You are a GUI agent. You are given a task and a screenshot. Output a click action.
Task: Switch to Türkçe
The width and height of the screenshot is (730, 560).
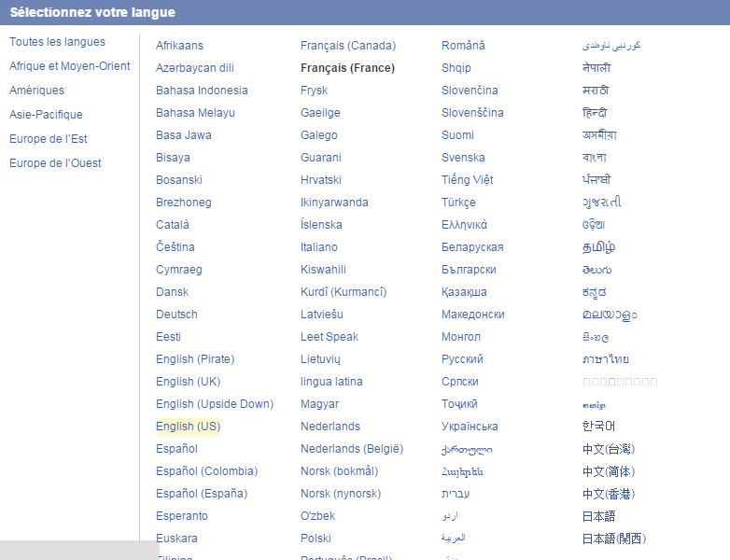pos(458,202)
